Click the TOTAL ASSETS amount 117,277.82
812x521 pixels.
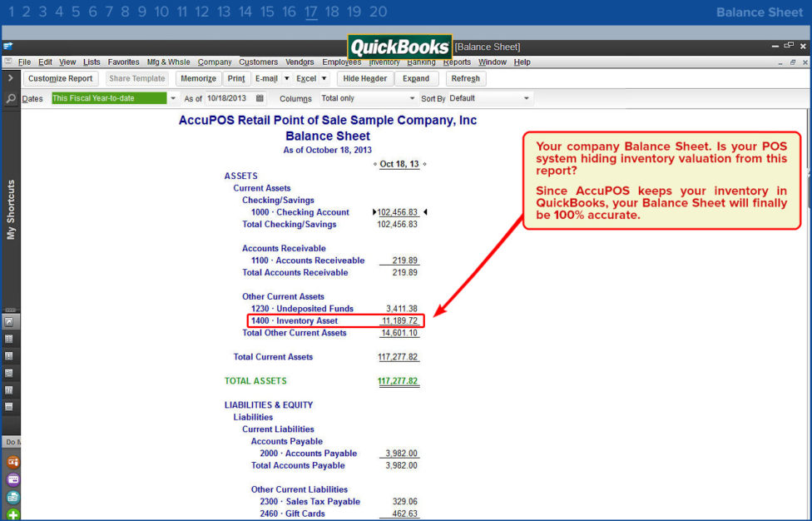(x=398, y=381)
